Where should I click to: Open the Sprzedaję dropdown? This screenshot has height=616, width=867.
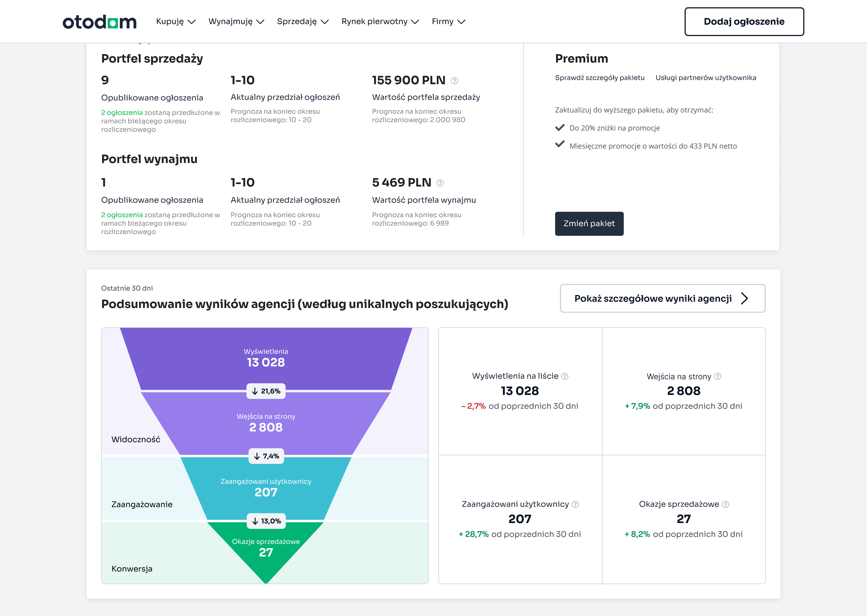[303, 22]
